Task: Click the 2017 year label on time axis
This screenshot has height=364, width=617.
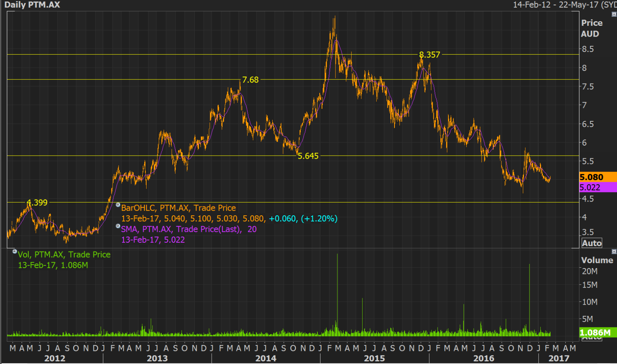Action: coord(559,358)
